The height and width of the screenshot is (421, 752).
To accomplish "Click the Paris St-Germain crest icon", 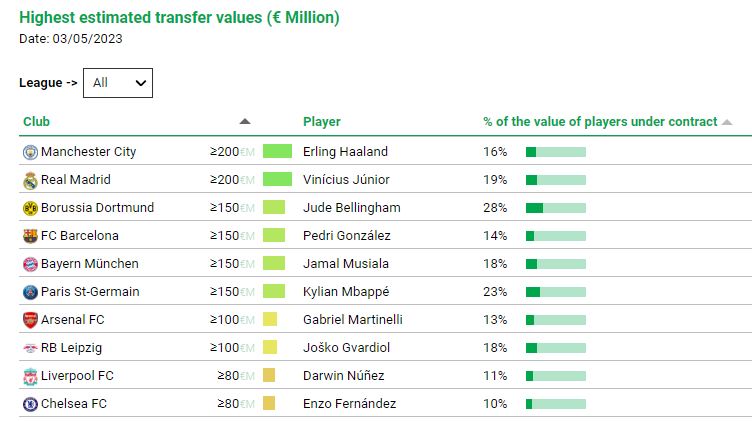I will click(30, 292).
